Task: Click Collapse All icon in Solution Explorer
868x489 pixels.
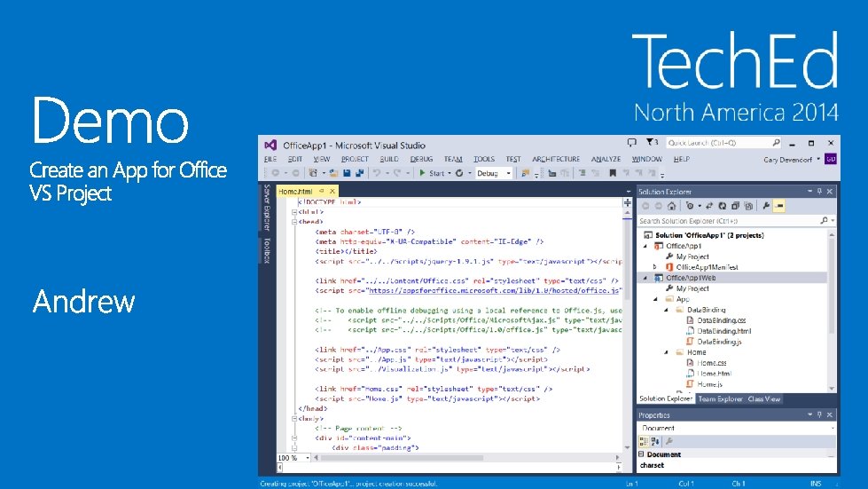Action: tap(735, 206)
